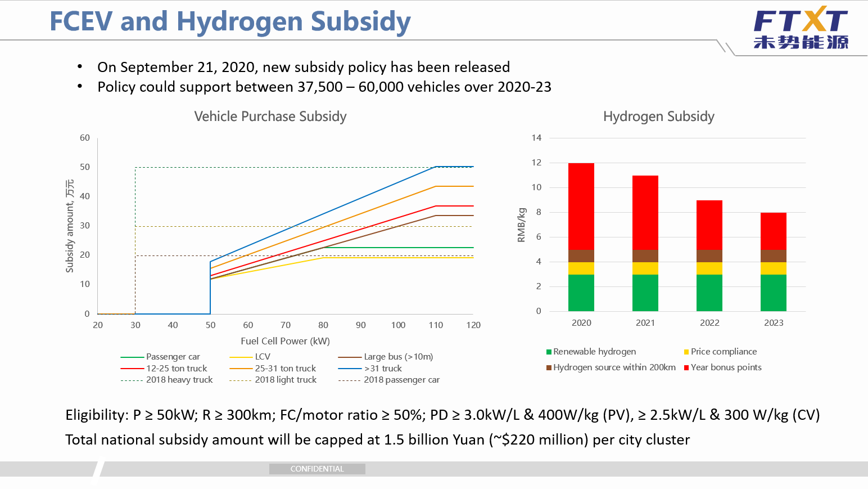Select the Large bus (>10m) legend entry

point(386,357)
